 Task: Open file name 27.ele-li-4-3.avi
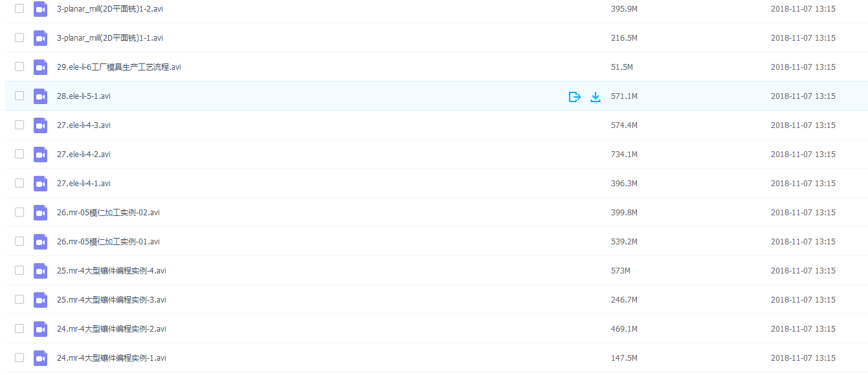pyautogui.click(x=83, y=125)
